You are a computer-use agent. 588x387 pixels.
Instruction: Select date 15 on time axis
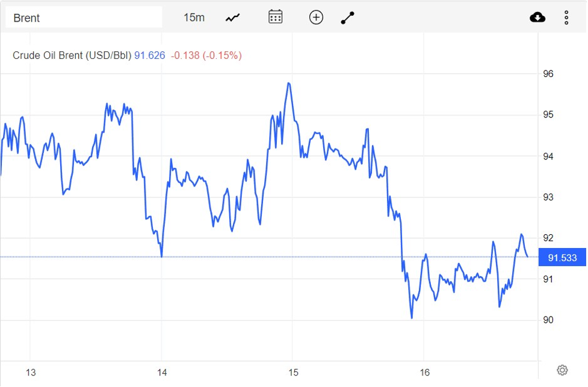pyautogui.click(x=292, y=373)
